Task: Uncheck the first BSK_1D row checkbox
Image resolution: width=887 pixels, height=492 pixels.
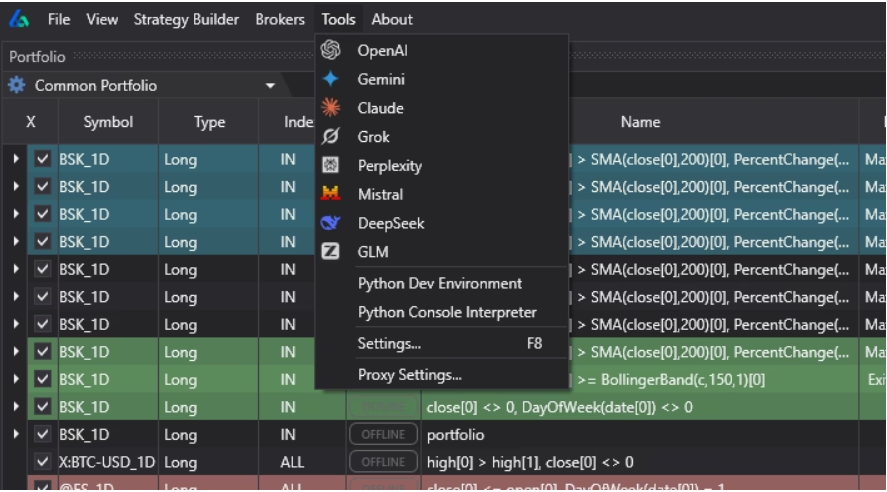Action: coord(42,159)
